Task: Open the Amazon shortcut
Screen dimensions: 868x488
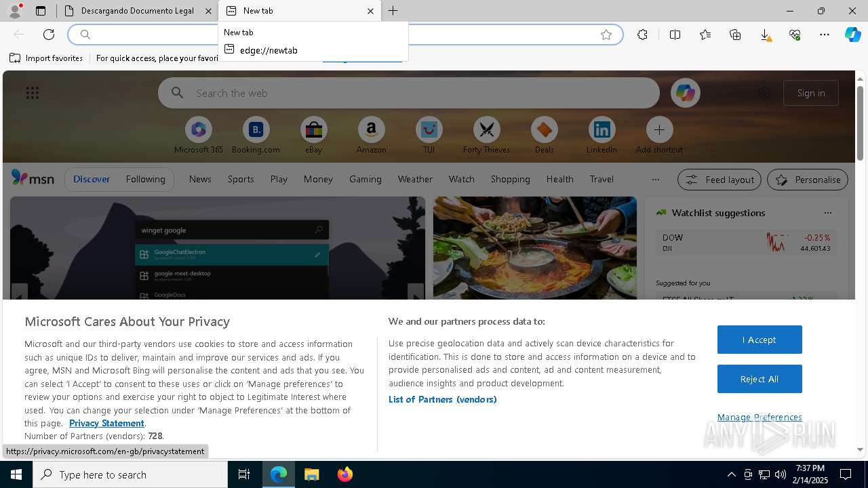Action: pos(371,136)
